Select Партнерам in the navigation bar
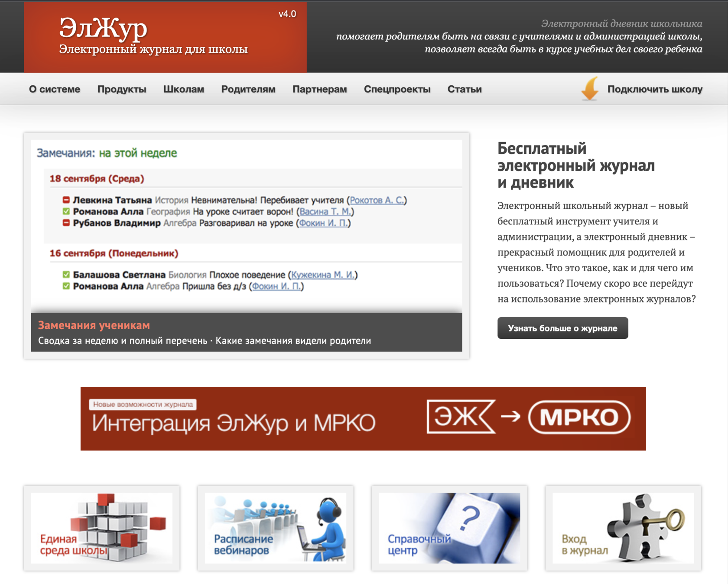Image resolution: width=728 pixels, height=584 pixels. [x=320, y=89]
